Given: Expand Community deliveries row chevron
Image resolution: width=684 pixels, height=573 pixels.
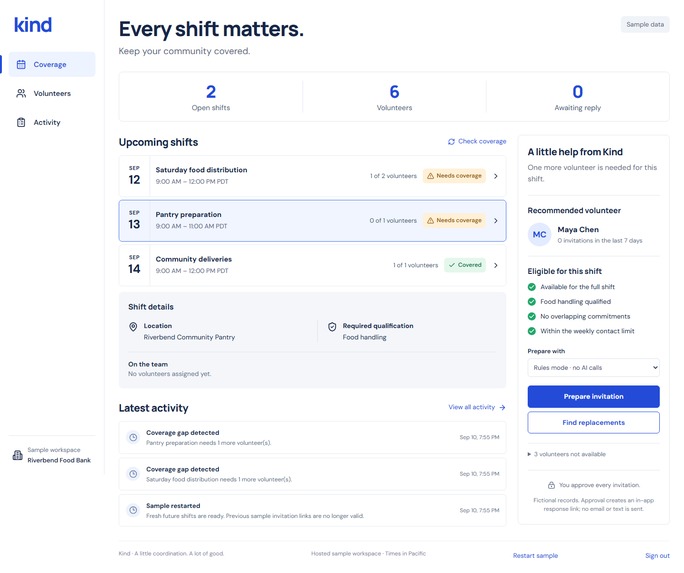Looking at the screenshot, I should click(x=496, y=265).
